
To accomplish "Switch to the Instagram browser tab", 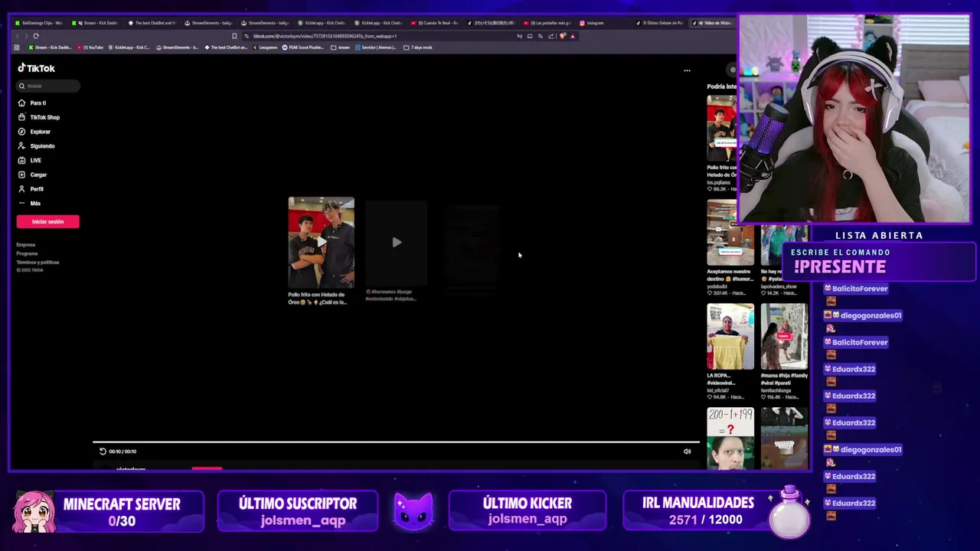I will click(x=605, y=23).
